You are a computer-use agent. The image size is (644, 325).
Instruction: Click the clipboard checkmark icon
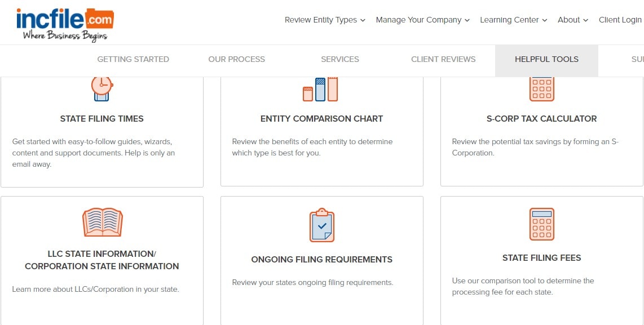click(321, 225)
